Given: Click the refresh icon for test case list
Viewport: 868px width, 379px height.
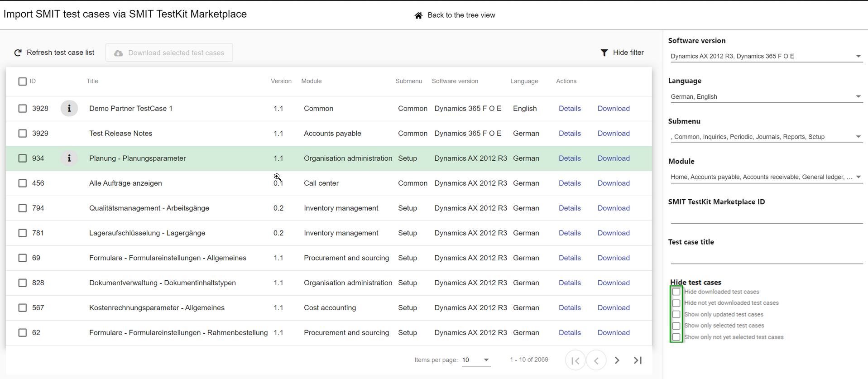Looking at the screenshot, I should click(18, 53).
